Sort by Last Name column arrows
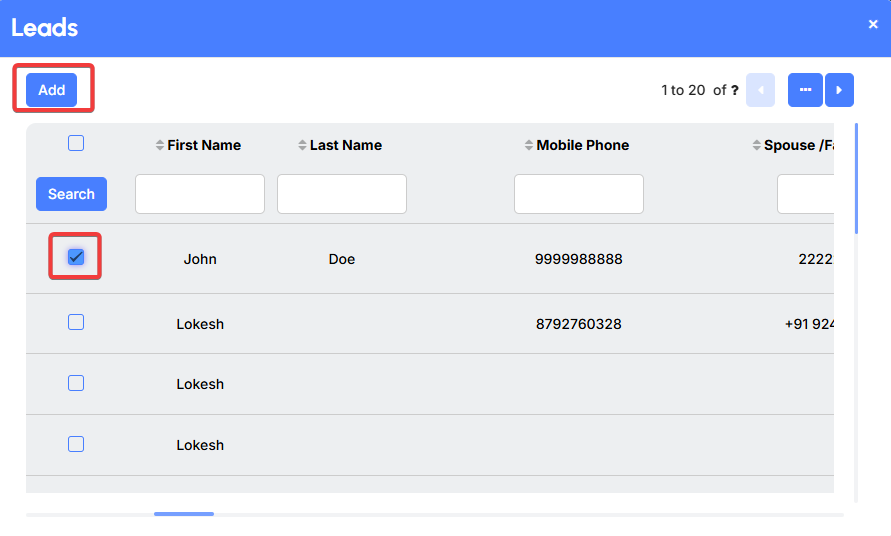Viewport: 891px width, 536px height. (x=302, y=145)
